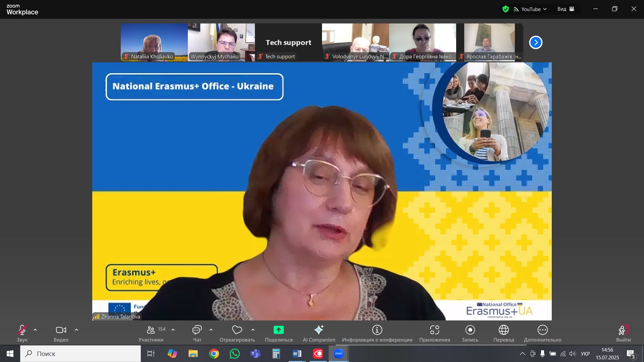Show next participants with the blue arrow
Viewport: 644px width, 362px height.
point(536,43)
